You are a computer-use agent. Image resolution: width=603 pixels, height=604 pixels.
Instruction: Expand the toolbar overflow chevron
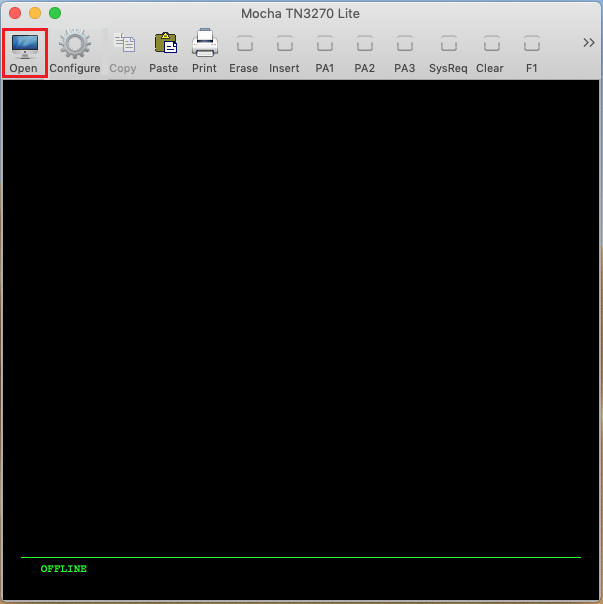click(x=589, y=42)
